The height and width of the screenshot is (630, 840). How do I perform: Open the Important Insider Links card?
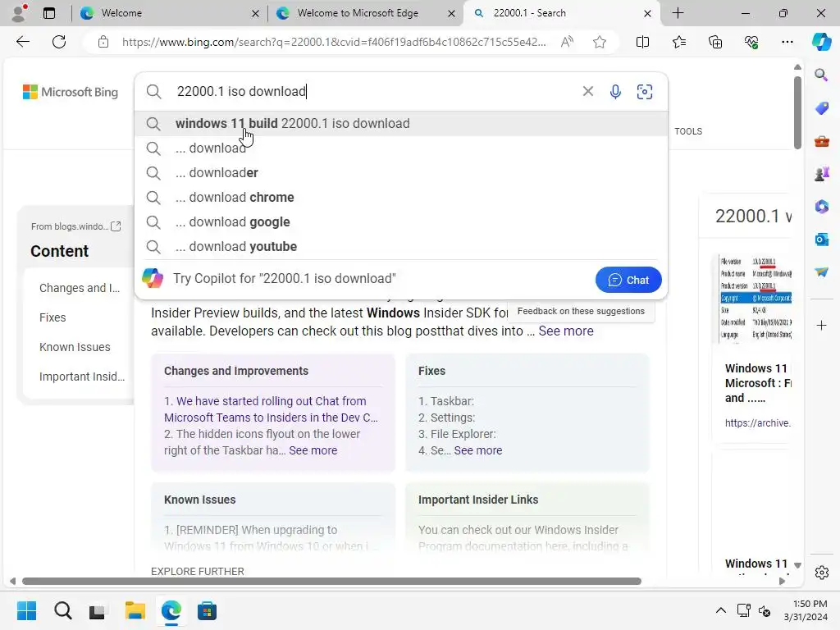[x=527, y=517]
